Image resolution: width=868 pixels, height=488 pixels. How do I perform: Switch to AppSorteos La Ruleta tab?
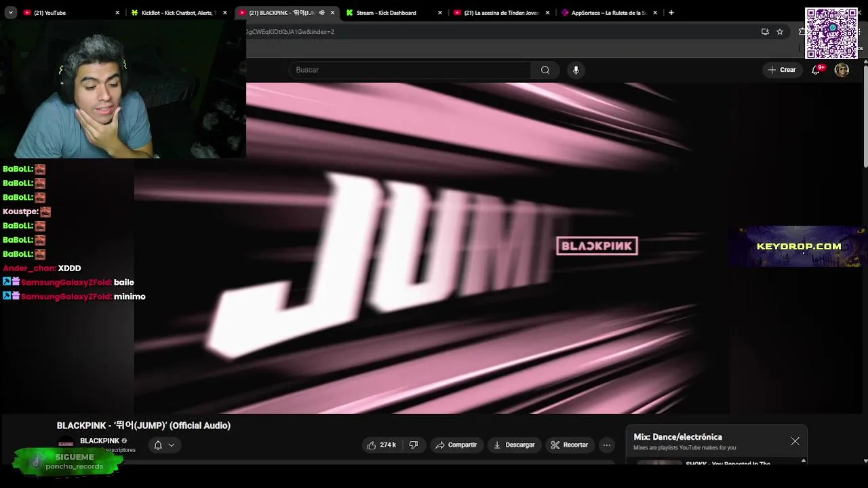(x=608, y=12)
